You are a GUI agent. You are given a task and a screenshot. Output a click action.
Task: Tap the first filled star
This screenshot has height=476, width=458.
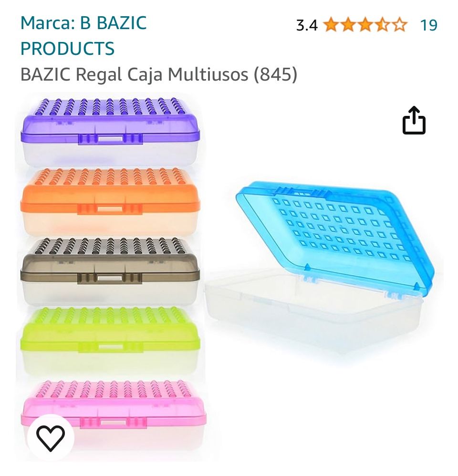[x=331, y=25]
